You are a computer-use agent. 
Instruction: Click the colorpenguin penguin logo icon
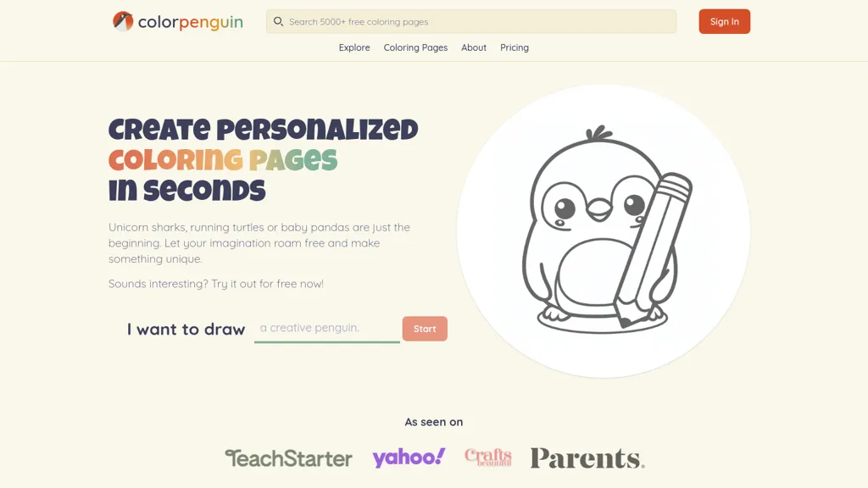coord(123,21)
